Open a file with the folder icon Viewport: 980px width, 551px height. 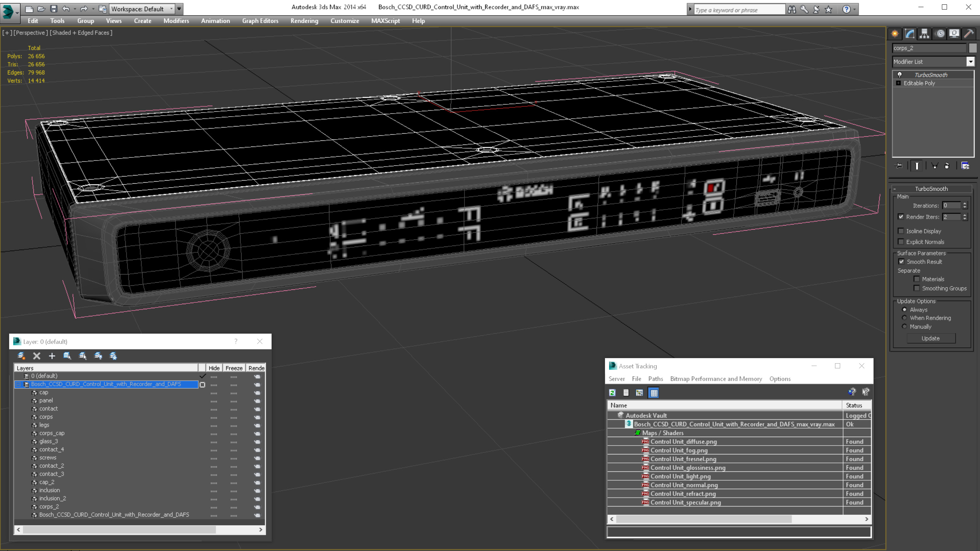(x=41, y=9)
